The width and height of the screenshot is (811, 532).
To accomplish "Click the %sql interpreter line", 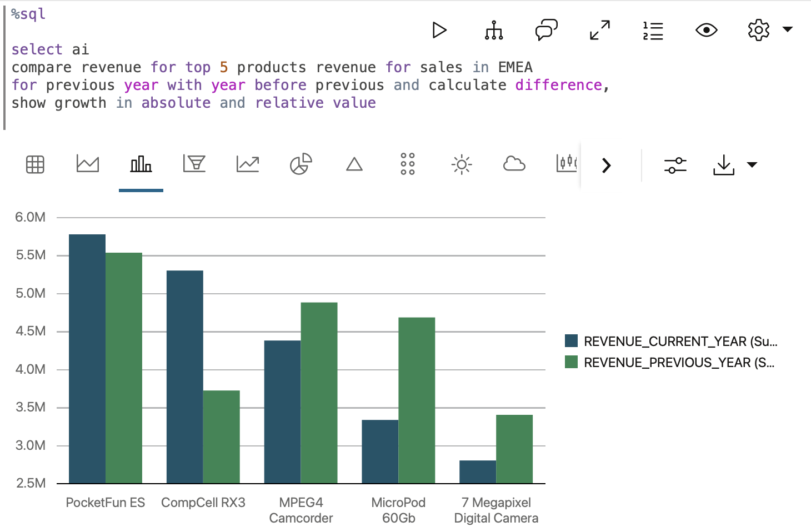I will click(x=28, y=14).
